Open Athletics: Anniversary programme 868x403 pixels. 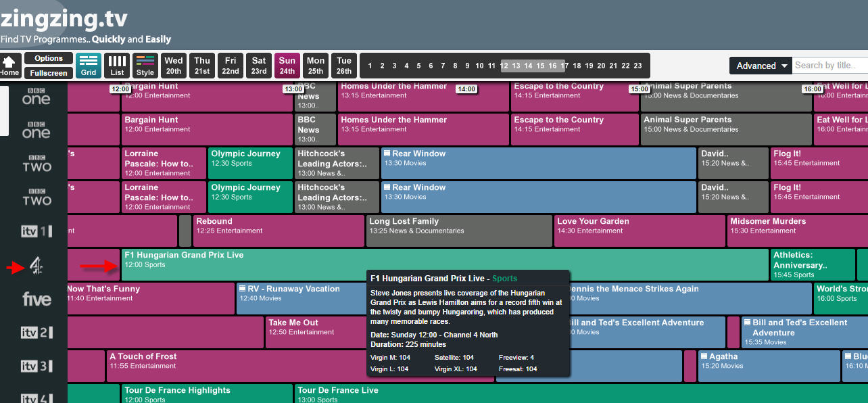point(813,264)
